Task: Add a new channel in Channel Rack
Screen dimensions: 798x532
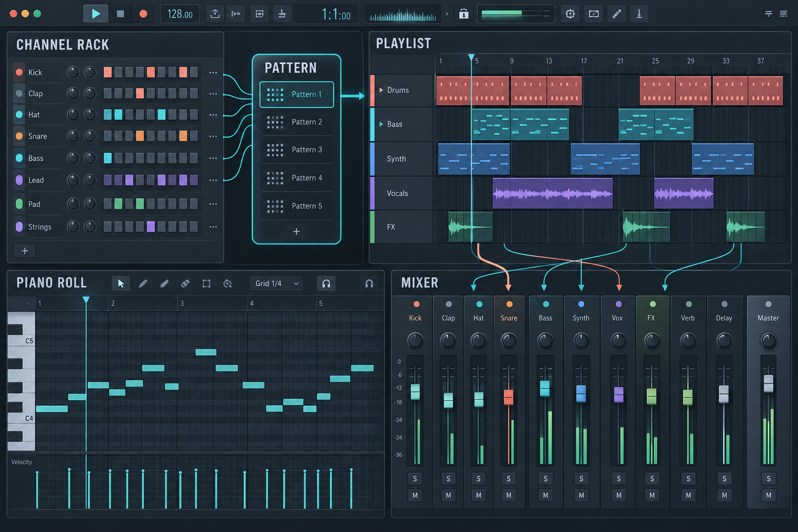Action: click(24, 251)
